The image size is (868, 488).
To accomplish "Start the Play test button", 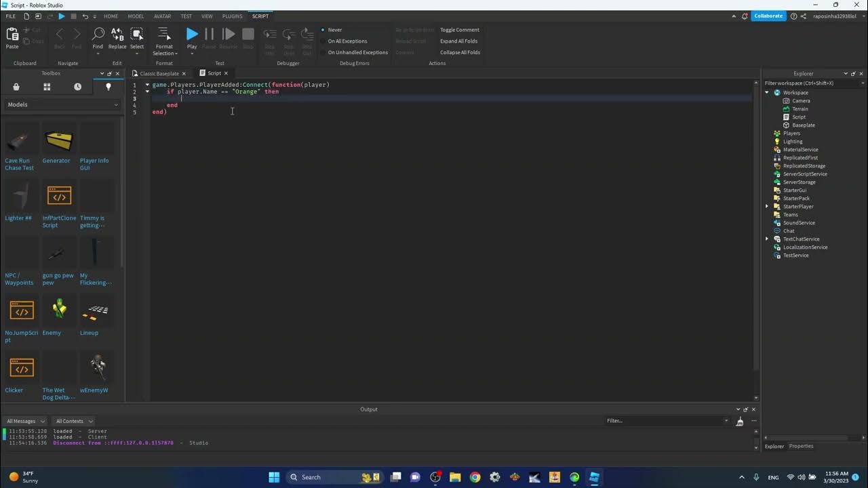I will 192,34.
